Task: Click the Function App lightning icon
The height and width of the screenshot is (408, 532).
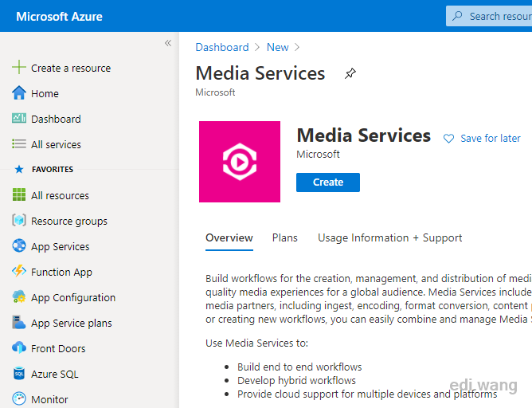Action: pos(19,271)
